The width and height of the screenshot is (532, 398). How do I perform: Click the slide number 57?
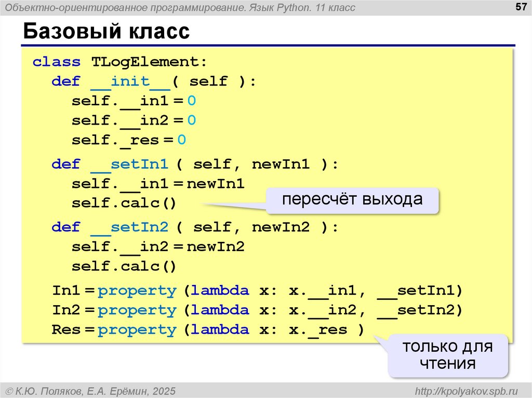pyautogui.click(x=520, y=7)
